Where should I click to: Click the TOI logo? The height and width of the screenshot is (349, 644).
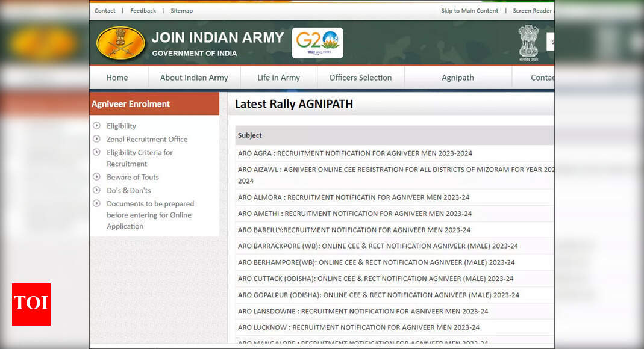pyautogui.click(x=31, y=304)
